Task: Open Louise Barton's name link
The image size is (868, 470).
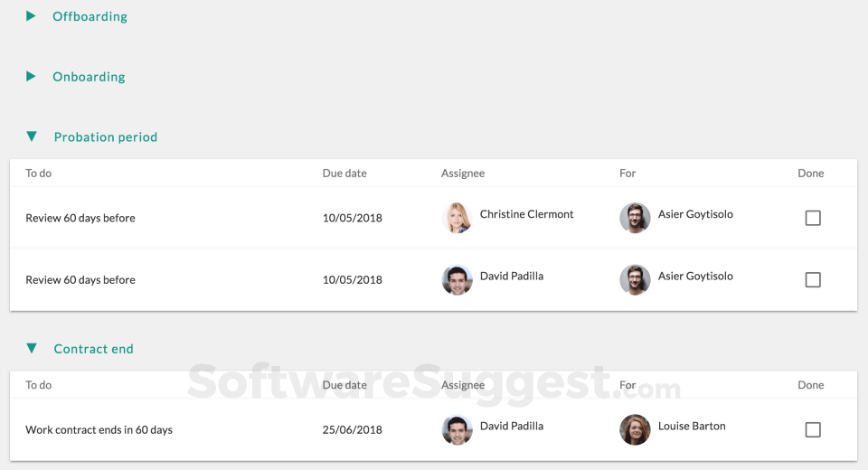Action: tap(692, 426)
